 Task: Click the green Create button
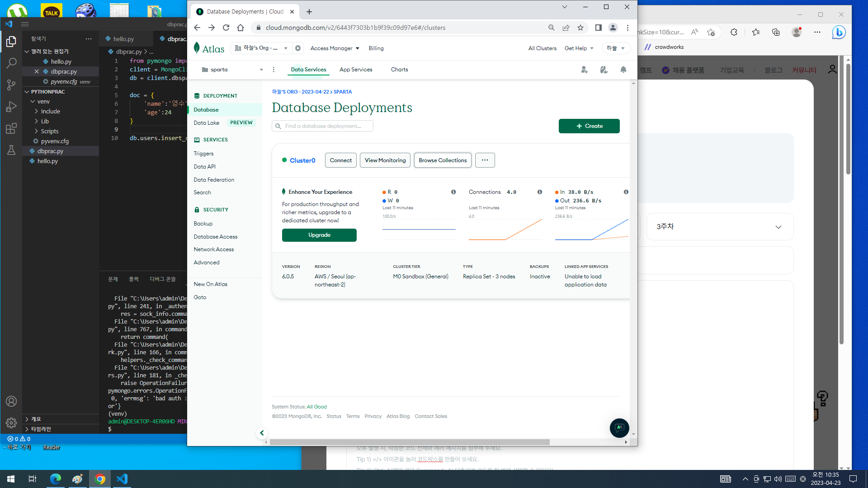coord(589,126)
